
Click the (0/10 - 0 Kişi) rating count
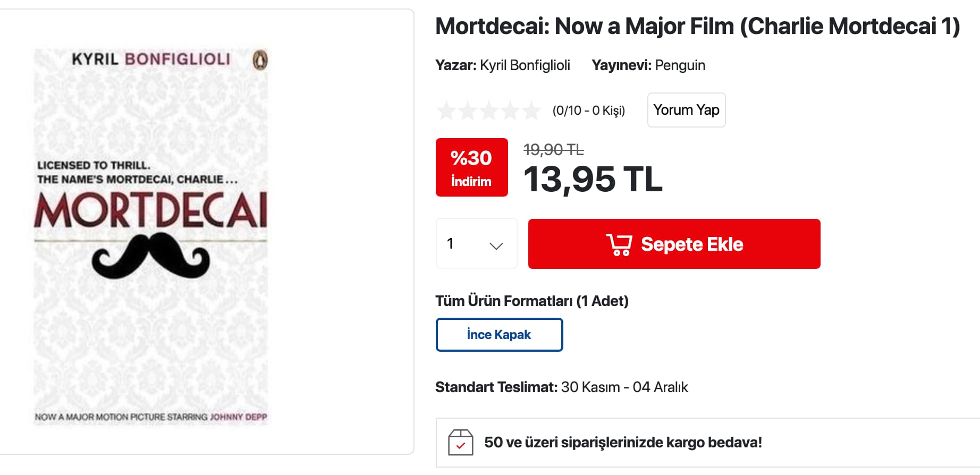coord(588,111)
